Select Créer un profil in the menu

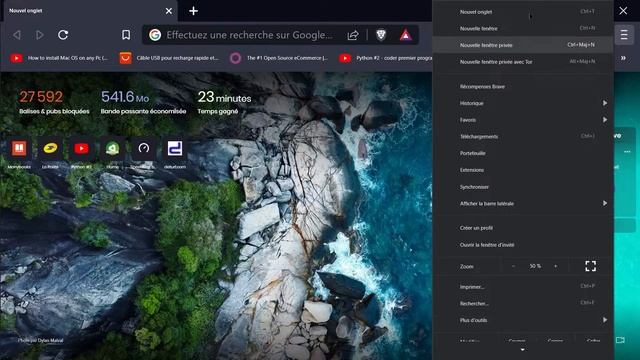(x=522, y=228)
